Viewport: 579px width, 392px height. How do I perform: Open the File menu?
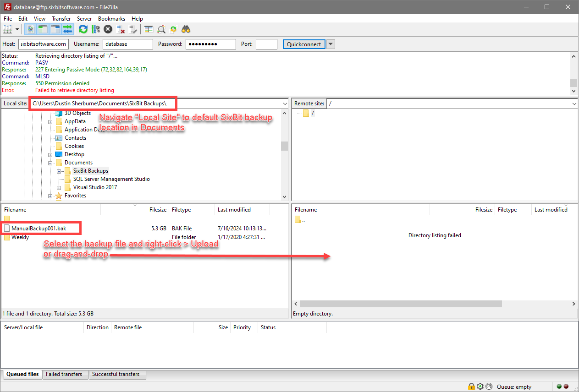coord(8,19)
